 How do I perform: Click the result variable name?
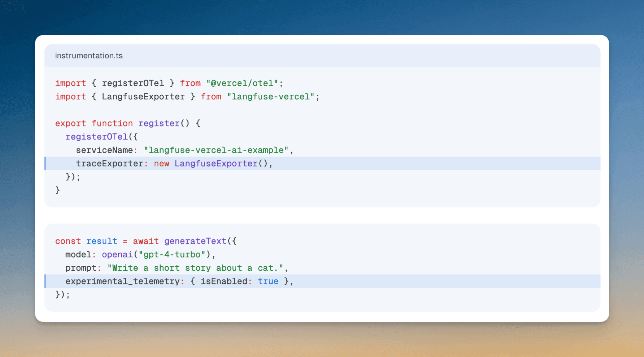(102, 241)
